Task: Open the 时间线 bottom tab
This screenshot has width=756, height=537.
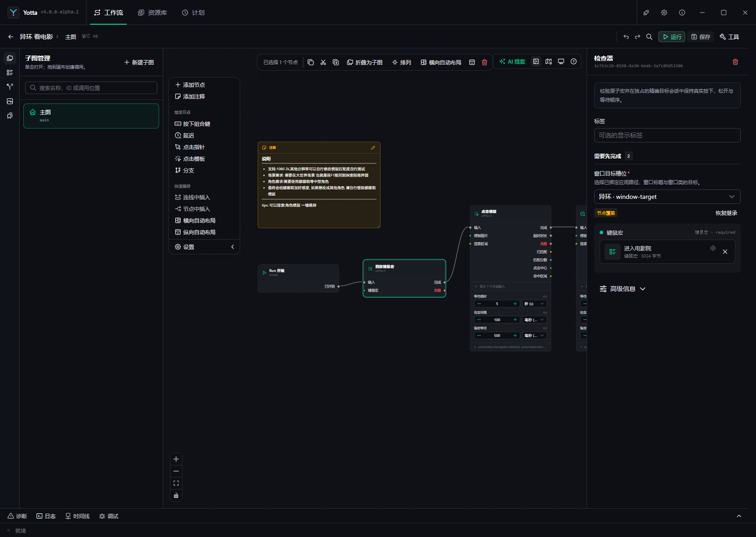Action: pyautogui.click(x=77, y=516)
